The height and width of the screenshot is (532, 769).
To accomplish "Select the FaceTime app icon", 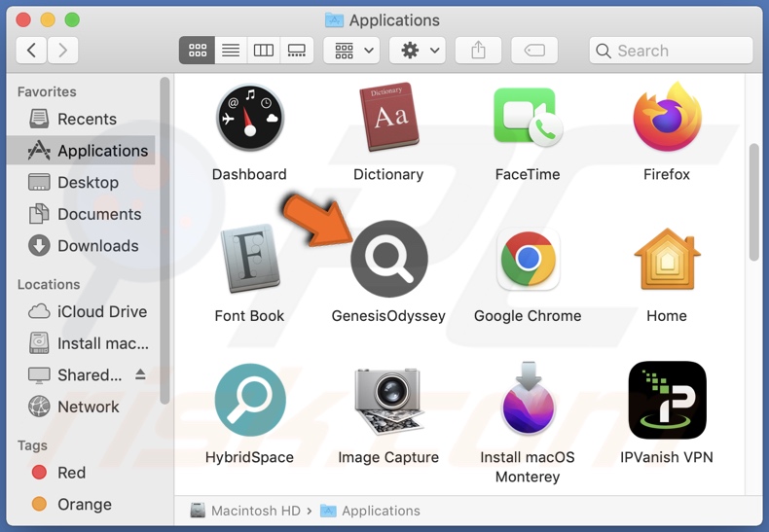I will (528, 117).
